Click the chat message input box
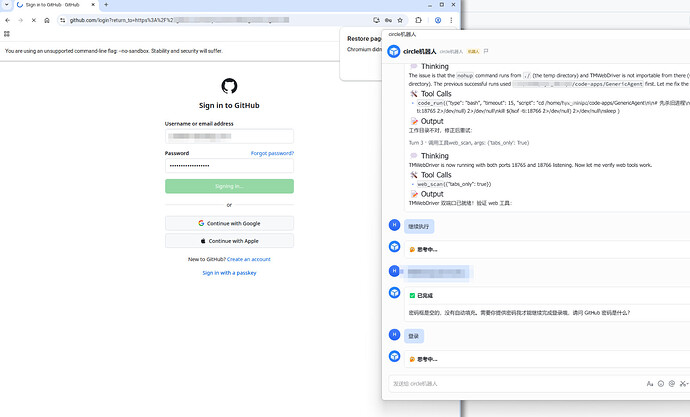 515,384
